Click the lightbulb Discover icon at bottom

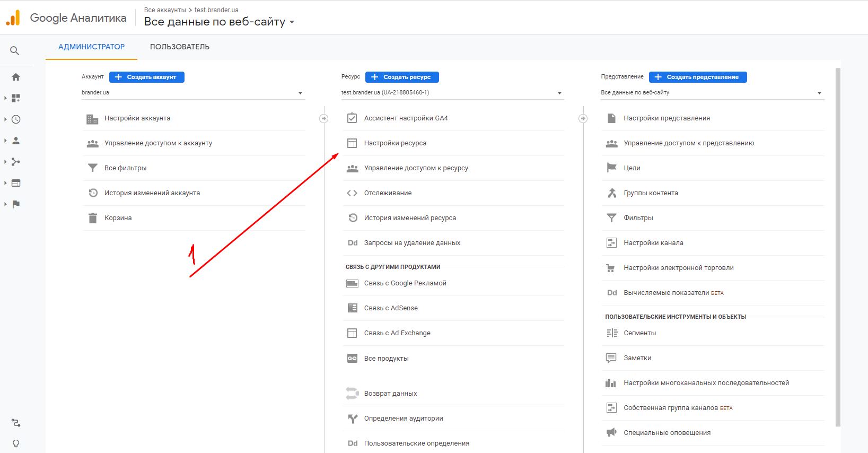[x=16, y=443]
